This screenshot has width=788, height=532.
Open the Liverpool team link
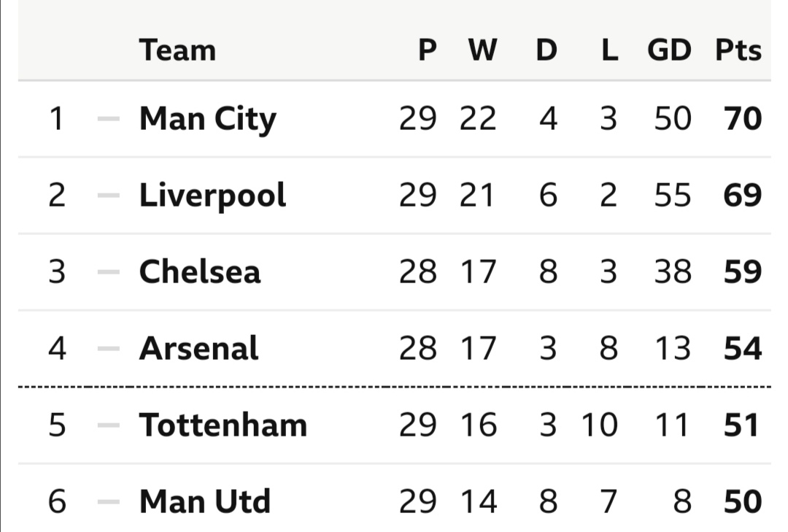(212, 196)
